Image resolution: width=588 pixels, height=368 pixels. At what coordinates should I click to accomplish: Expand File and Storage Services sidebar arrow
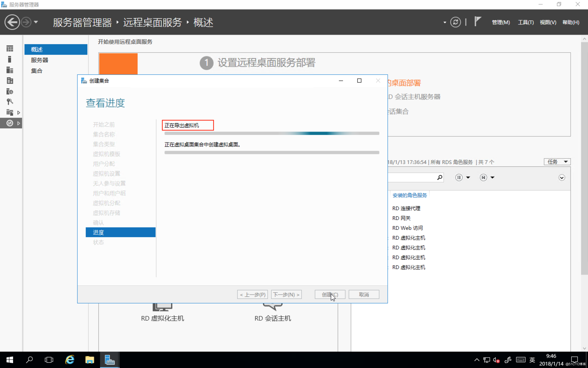[19, 113]
